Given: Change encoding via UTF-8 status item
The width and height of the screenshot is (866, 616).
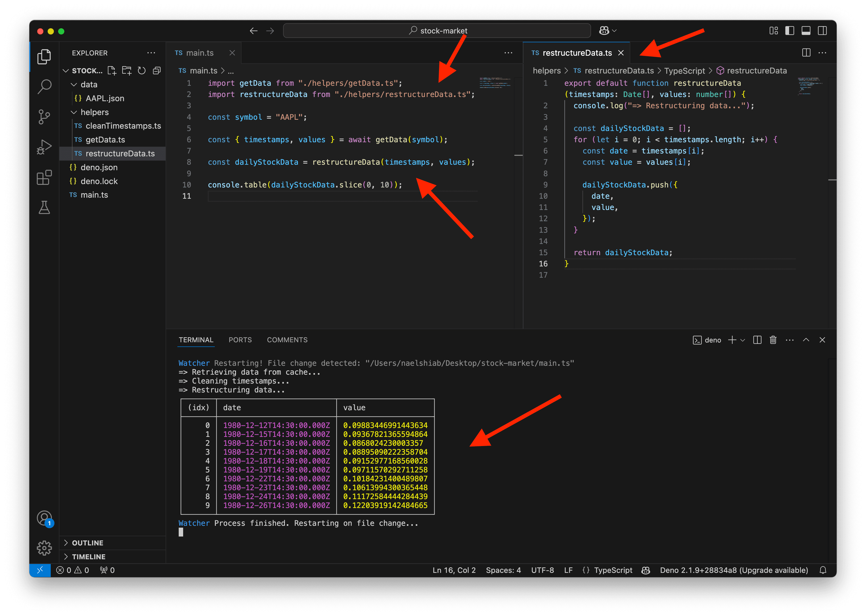Looking at the screenshot, I should tap(542, 571).
